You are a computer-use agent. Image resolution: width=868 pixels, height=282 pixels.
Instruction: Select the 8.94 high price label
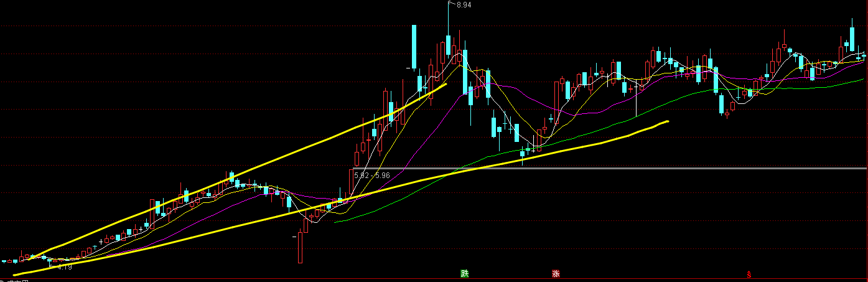pyautogui.click(x=464, y=5)
